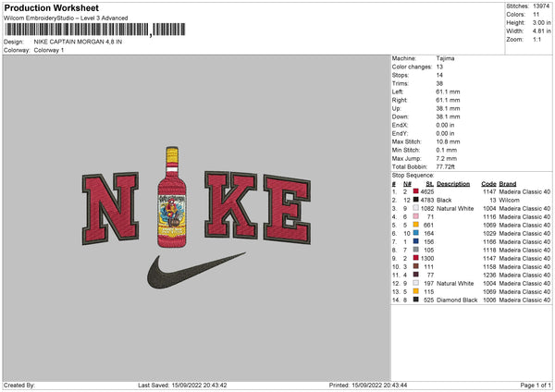Select the black swatch in stop row 2
Image resolution: width=555 pixels, height=392 pixels.
tap(416, 200)
